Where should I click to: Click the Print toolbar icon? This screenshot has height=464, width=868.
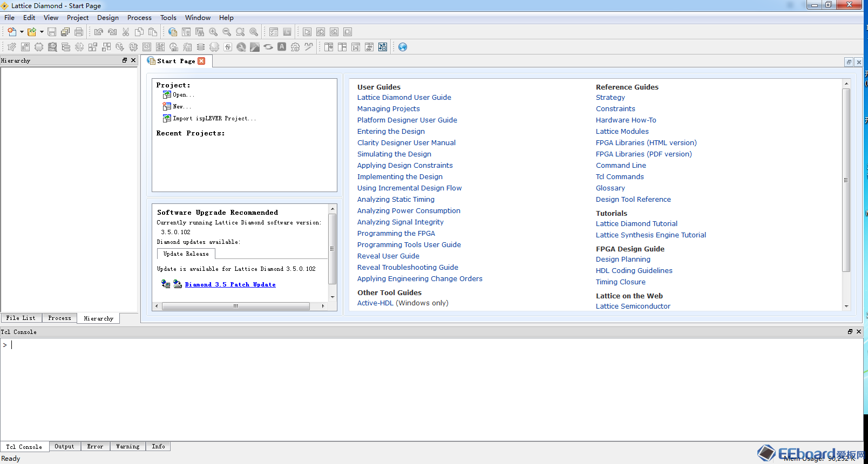[79, 32]
